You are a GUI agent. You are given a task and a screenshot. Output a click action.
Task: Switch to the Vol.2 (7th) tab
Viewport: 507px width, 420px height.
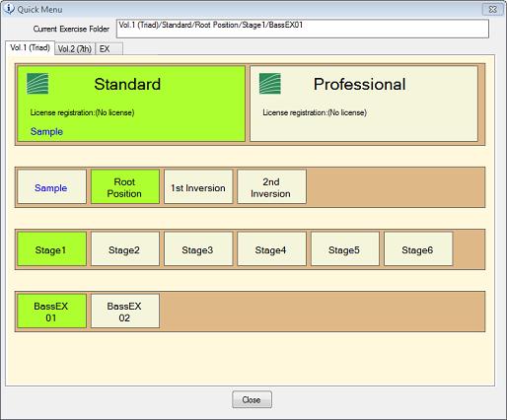pyautogui.click(x=75, y=49)
